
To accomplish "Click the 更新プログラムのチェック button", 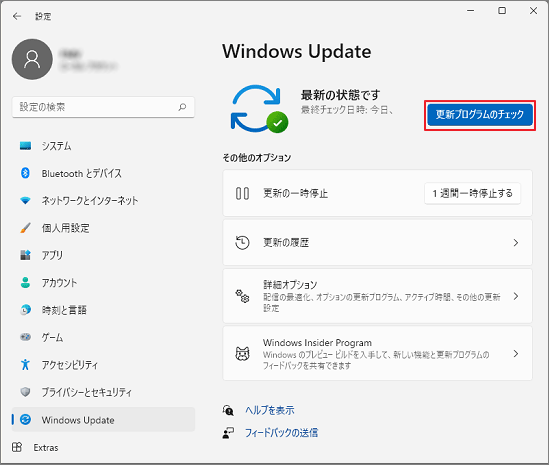I will tap(480, 114).
